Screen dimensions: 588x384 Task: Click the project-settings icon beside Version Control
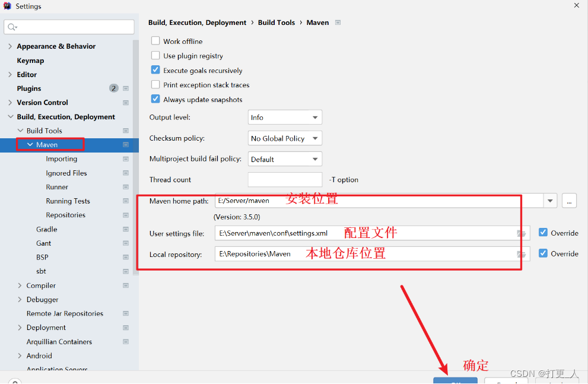click(x=126, y=103)
